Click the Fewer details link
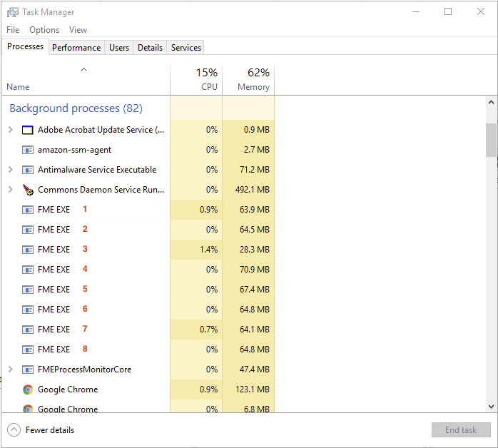 [x=50, y=430]
